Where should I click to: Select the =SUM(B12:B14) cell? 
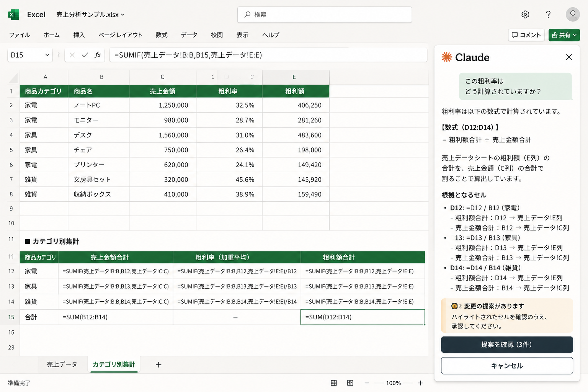point(116,317)
